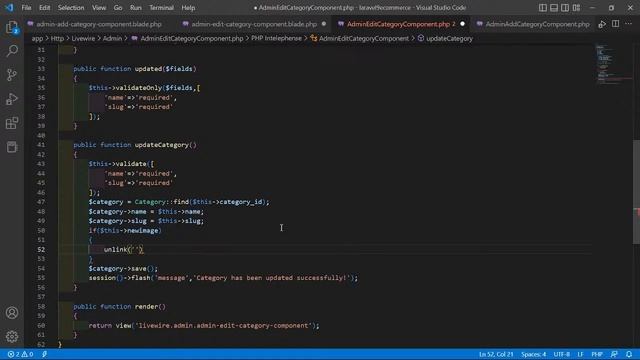Click the Split Editor icon
The height and width of the screenshot is (360, 640).
click(615, 24)
